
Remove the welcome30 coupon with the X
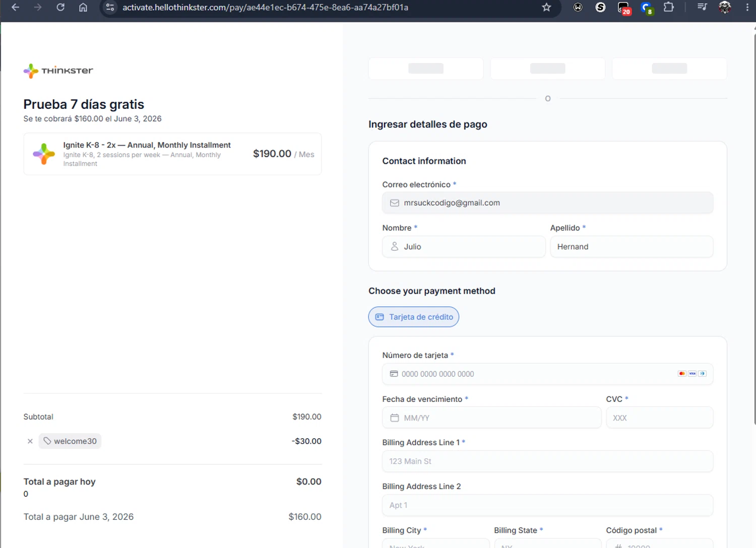point(30,441)
